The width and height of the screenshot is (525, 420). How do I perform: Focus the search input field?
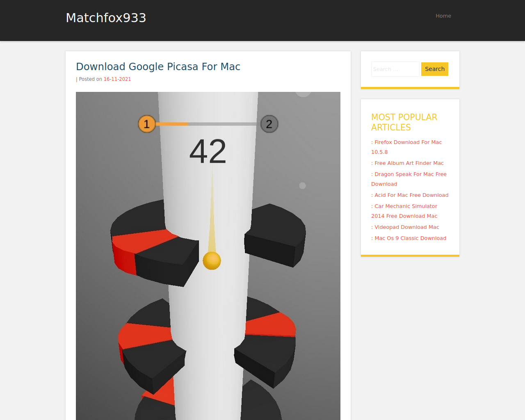tap(395, 69)
